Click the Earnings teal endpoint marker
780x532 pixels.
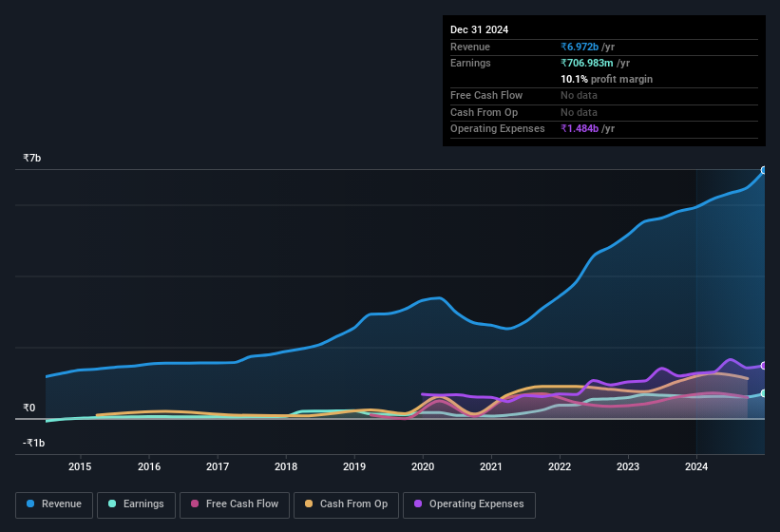coord(764,393)
